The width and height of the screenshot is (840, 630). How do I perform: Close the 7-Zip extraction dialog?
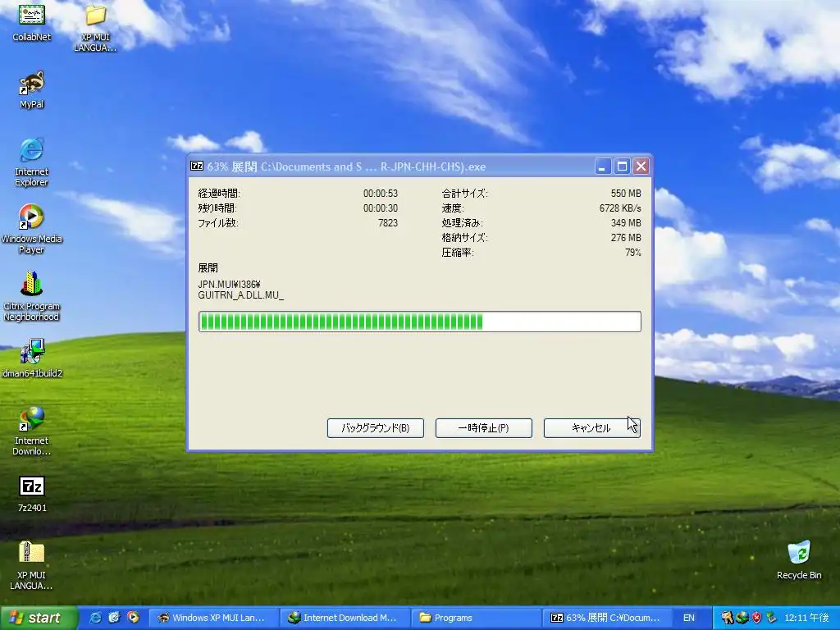coord(641,166)
